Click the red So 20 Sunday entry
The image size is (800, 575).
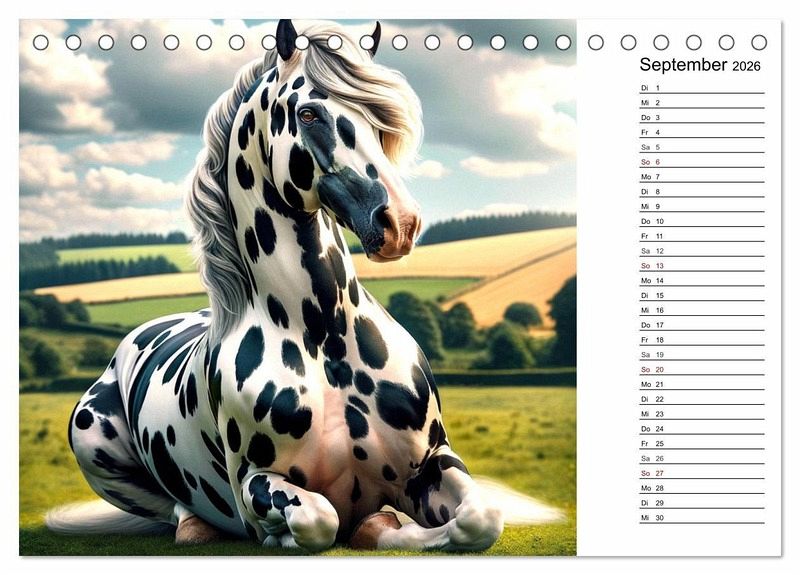[x=701, y=369]
